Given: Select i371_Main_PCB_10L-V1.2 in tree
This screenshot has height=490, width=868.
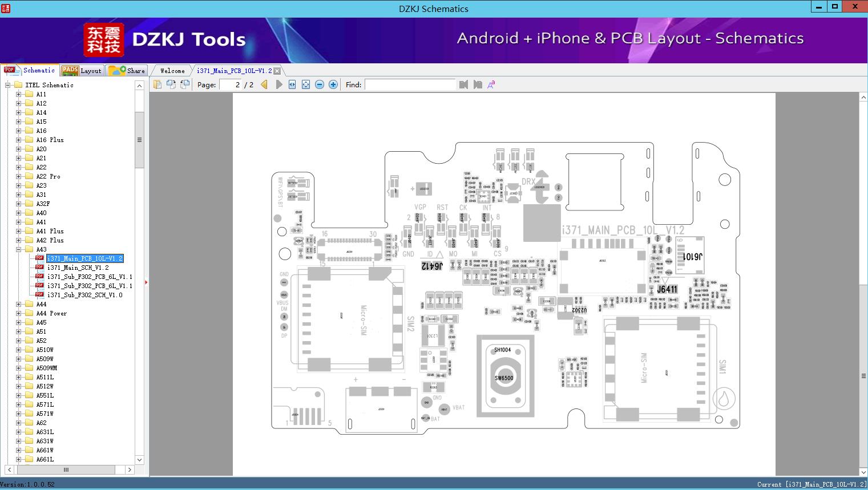Looking at the screenshot, I should [x=84, y=258].
